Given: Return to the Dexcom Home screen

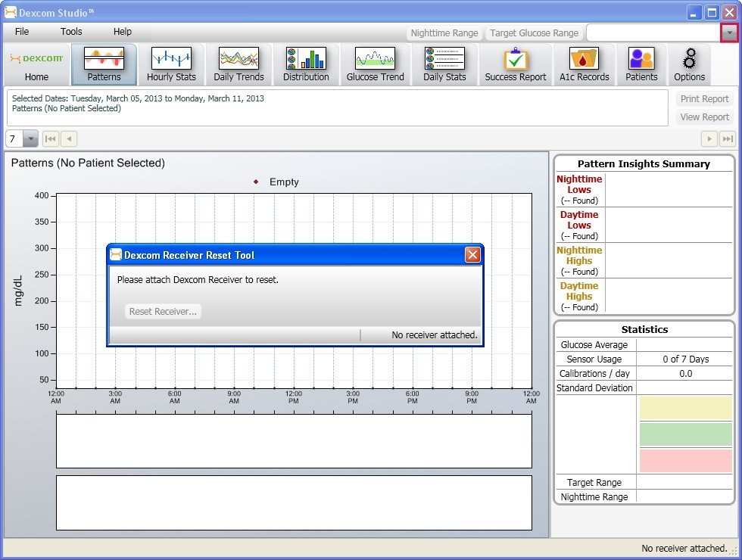Looking at the screenshot, I should coord(36,64).
